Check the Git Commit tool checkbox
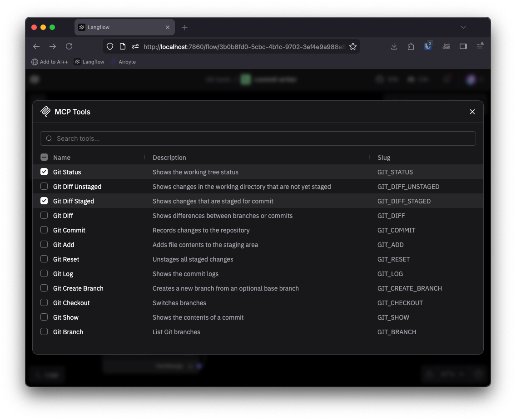 pos(44,230)
